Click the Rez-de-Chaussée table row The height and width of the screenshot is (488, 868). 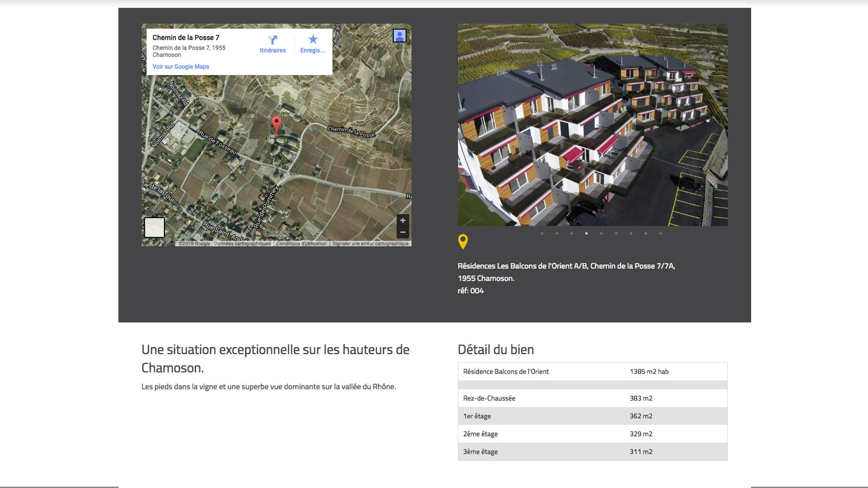pos(592,398)
